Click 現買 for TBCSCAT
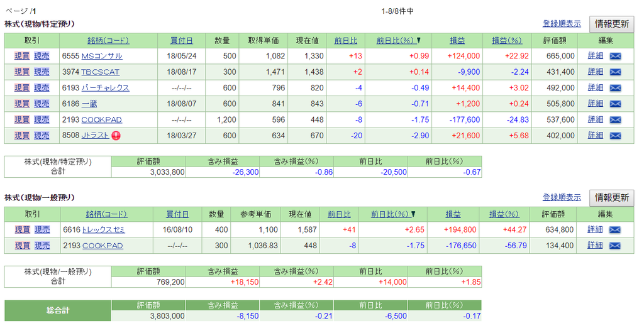The image size is (644, 333). pyautogui.click(x=22, y=72)
